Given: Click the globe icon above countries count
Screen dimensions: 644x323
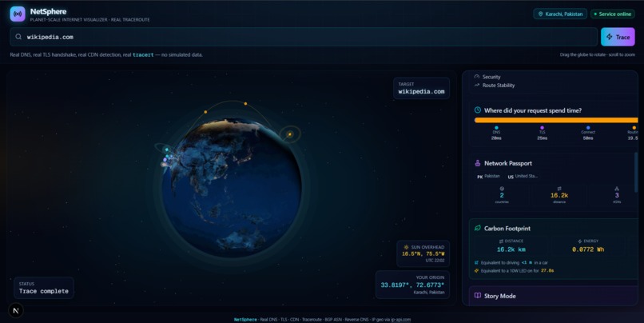Looking at the screenshot, I should (502, 188).
